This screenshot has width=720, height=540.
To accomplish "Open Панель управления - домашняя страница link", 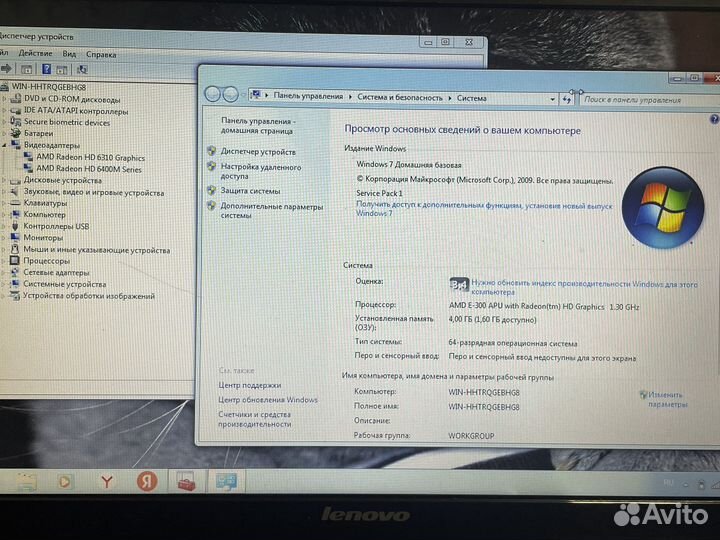I will 258,126.
